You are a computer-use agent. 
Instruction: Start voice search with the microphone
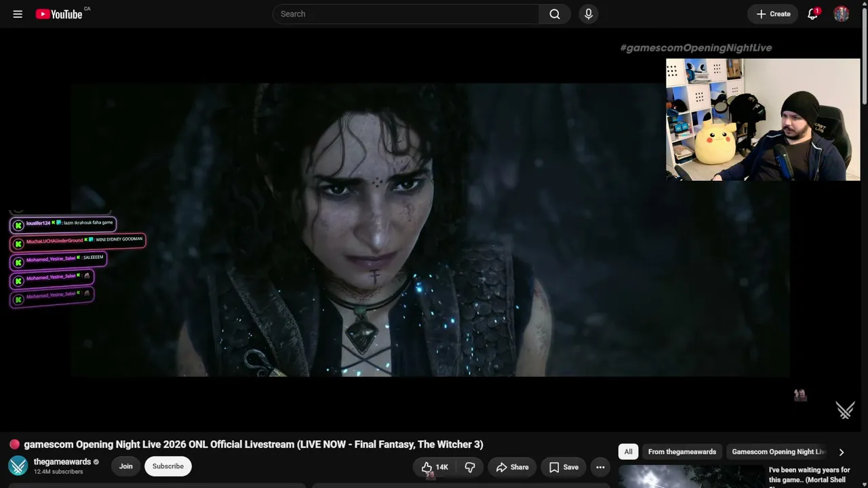(x=589, y=14)
